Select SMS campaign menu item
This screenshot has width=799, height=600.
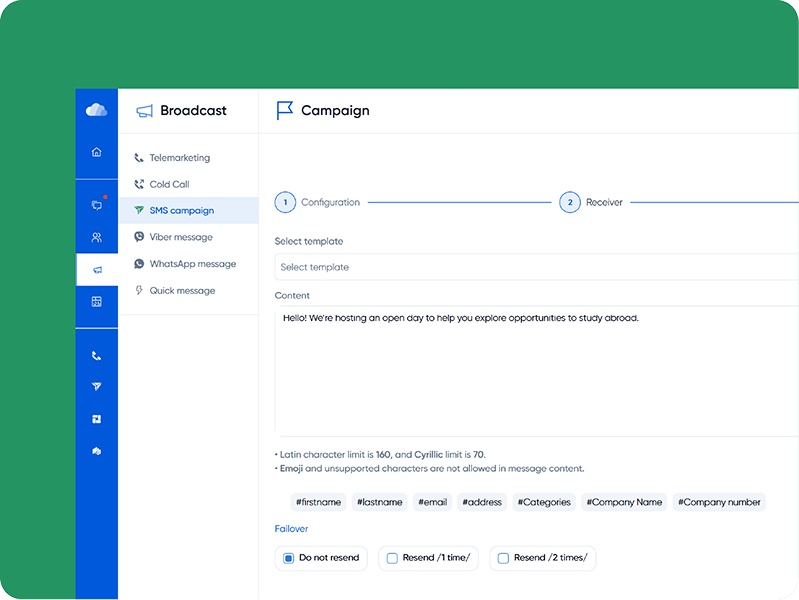[189, 211]
